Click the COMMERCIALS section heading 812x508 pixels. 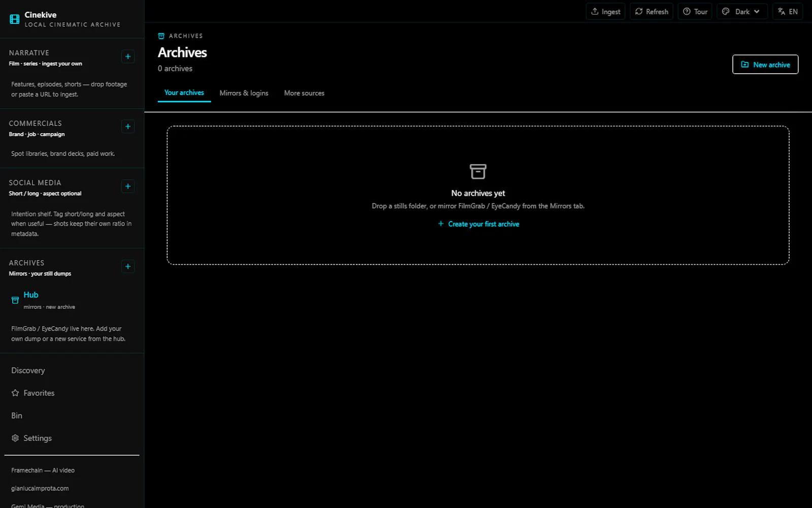[35, 123]
